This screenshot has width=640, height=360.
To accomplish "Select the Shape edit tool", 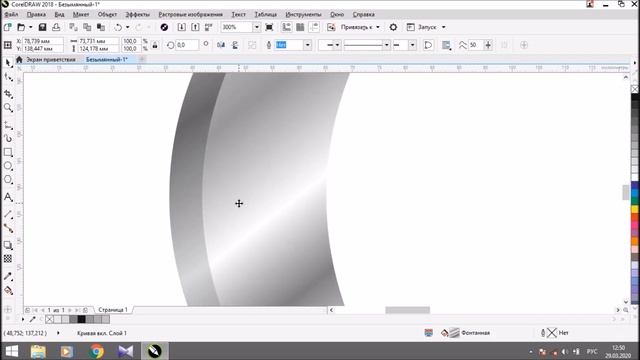I will [8, 77].
